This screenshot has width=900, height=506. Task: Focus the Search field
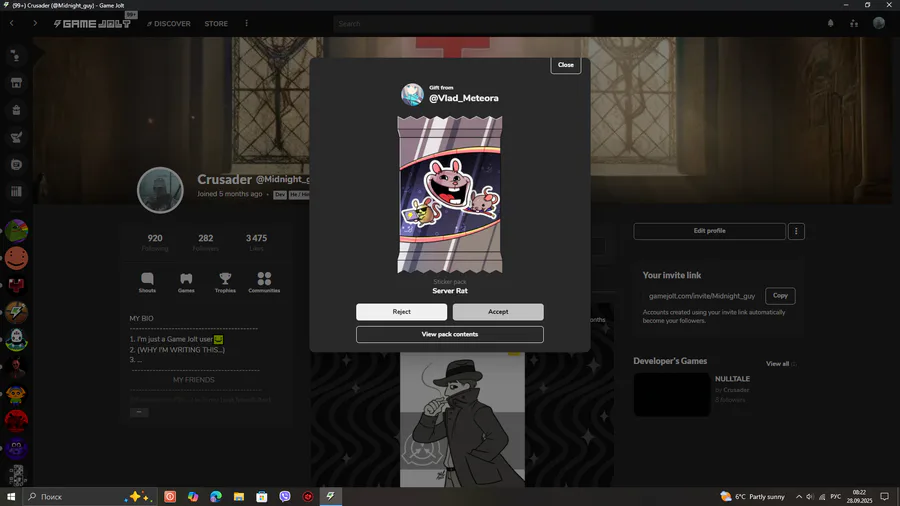pyautogui.click(x=461, y=24)
